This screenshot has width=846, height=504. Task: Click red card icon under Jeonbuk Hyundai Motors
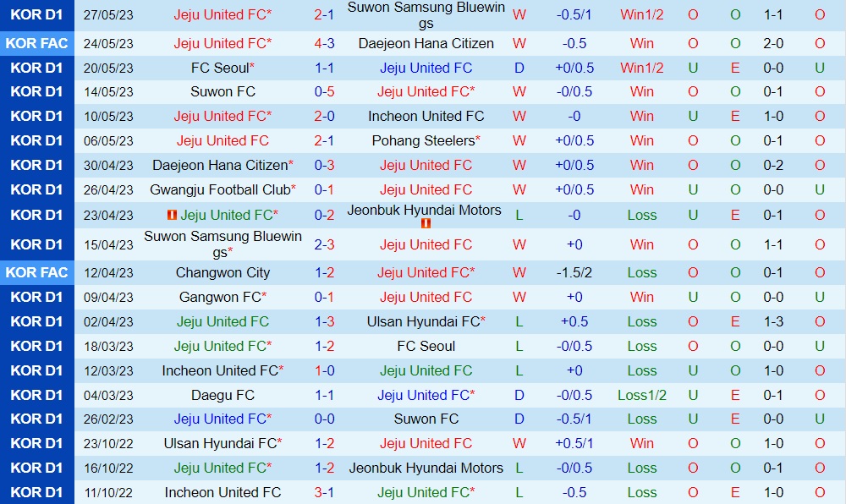(426, 223)
